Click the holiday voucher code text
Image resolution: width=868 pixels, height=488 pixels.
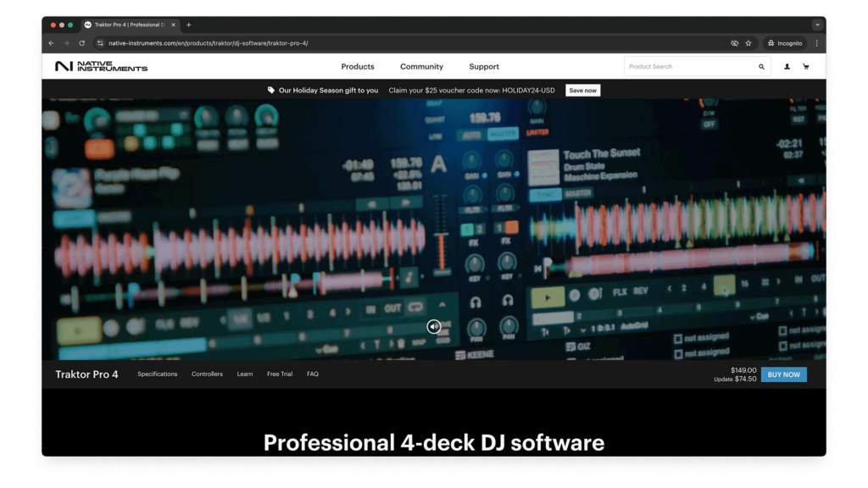pyautogui.click(x=471, y=90)
